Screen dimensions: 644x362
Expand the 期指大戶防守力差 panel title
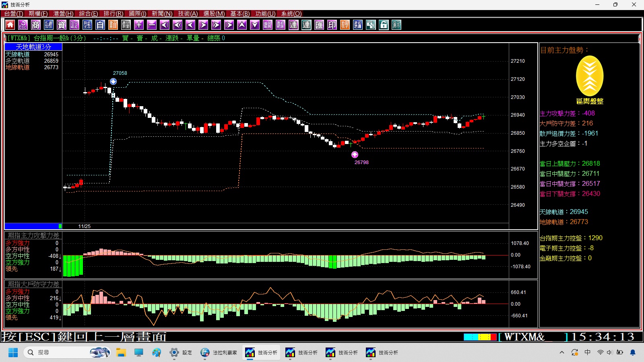[x=33, y=284]
